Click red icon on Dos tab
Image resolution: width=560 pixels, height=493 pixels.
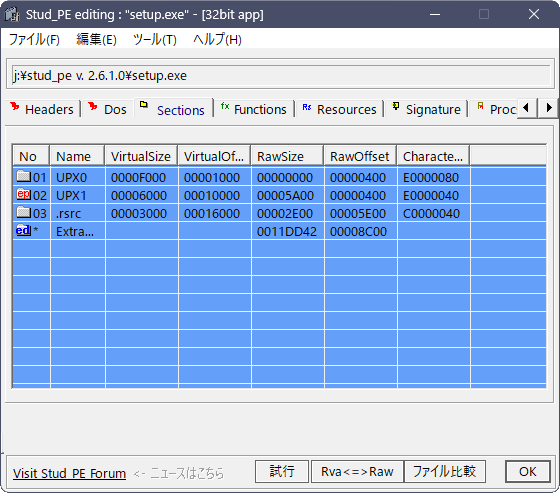coord(92,106)
